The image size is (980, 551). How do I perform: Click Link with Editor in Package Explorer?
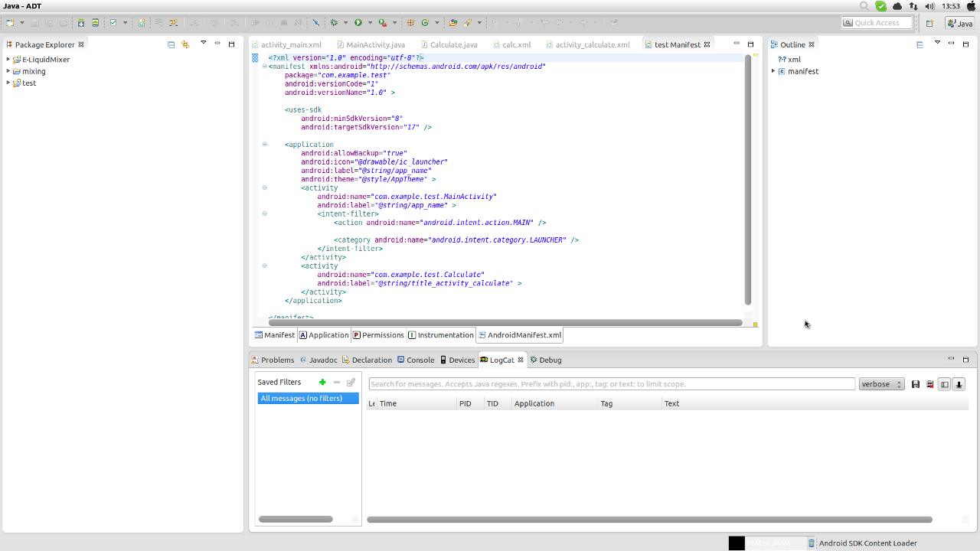(185, 44)
